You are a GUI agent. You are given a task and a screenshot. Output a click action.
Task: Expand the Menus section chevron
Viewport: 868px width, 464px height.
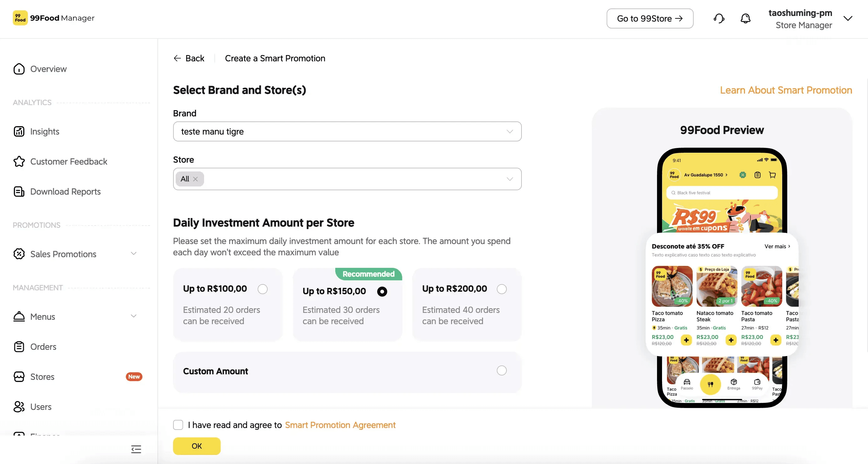[x=134, y=316]
